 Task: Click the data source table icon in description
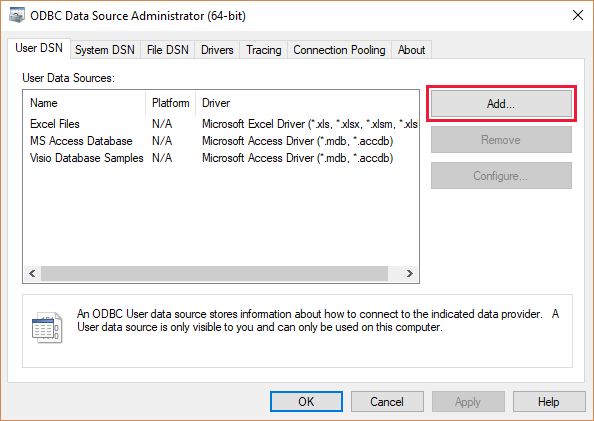point(47,327)
